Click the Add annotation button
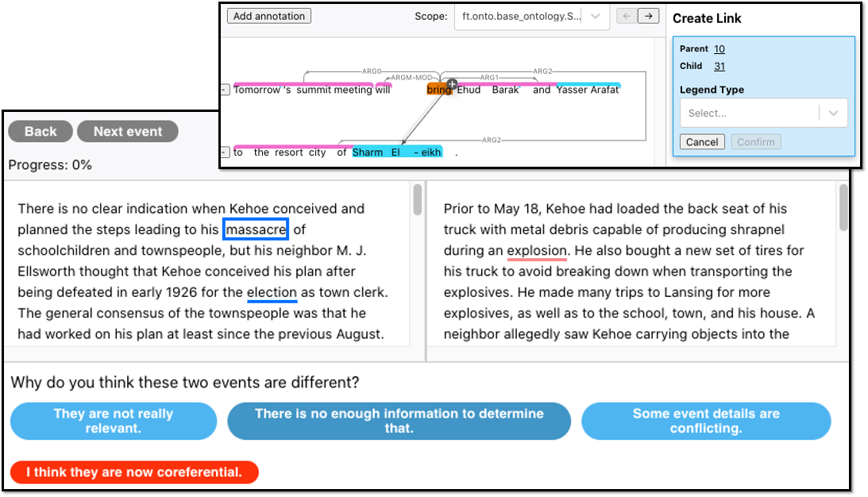868x497 pixels. coord(269,16)
